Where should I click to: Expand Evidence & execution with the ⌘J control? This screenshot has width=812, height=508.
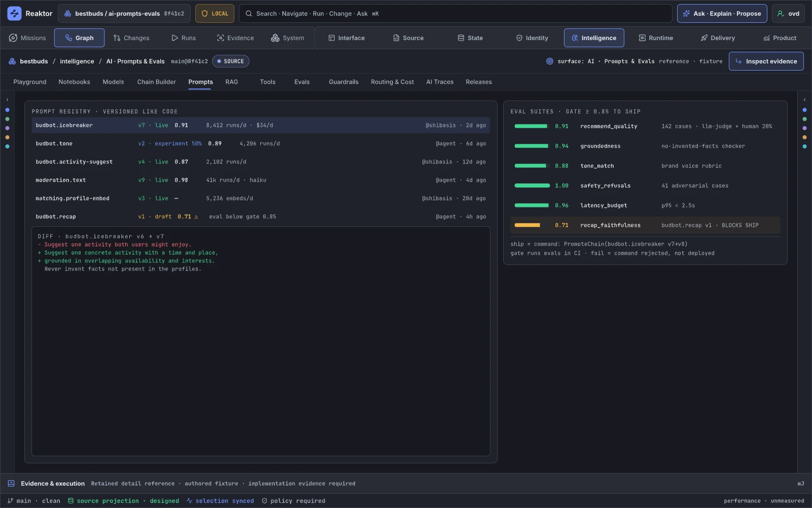pyautogui.click(x=800, y=484)
